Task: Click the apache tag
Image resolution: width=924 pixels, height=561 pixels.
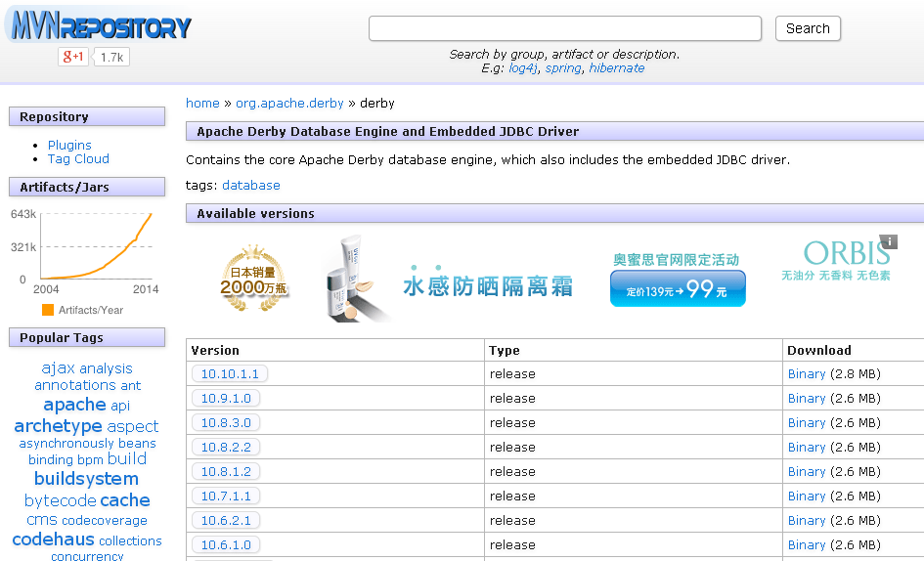Action: point(74,405)
